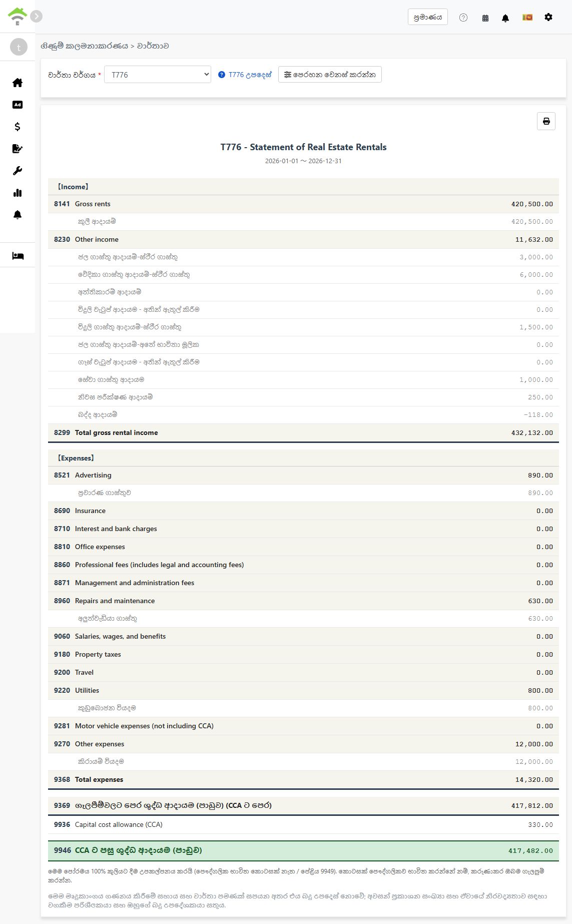This screenshot has height=924, width=572.
Task: Go to Home icon in sidebar
Action: pos(18,83)
